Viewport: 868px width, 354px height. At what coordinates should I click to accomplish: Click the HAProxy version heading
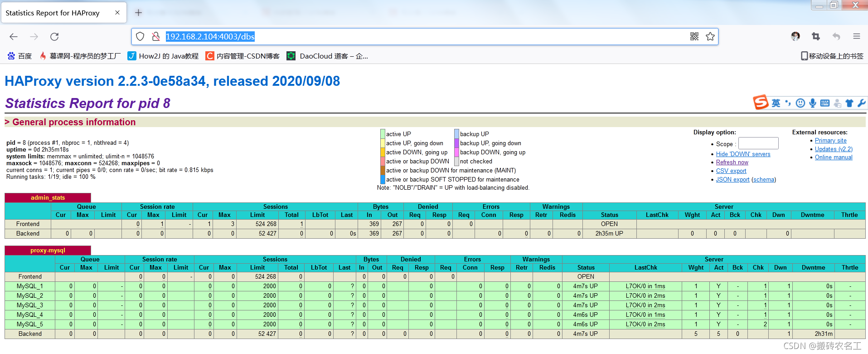click(x=172, y=81)
